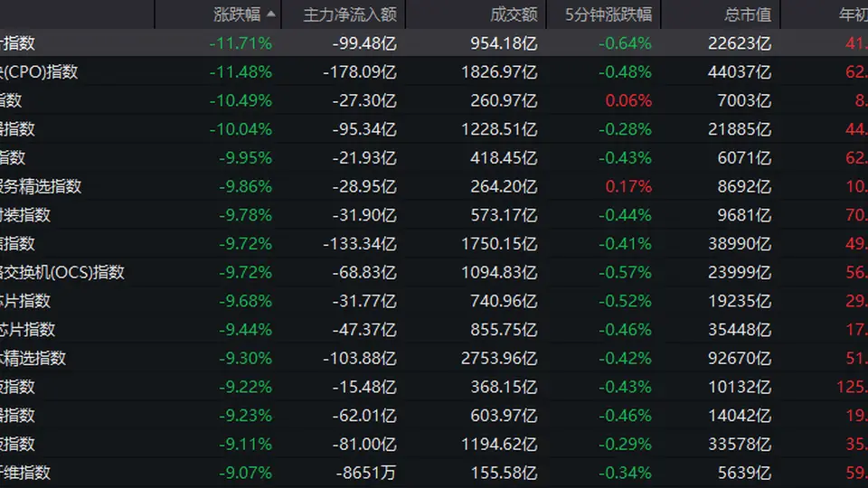Image resolution: width=868 pixels, height=488 pixels.
Task: Click turnover value 260.97亿
Action: click(504, 100)
